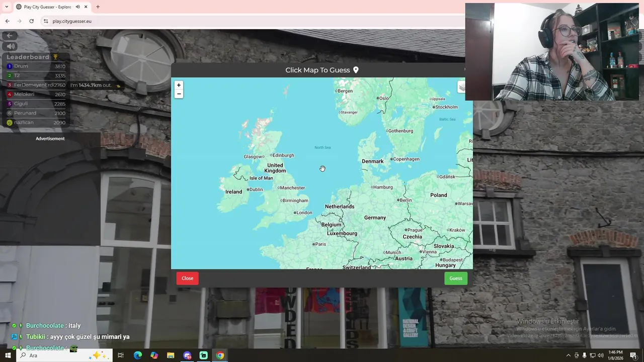
Task: Select leaderboard player Drum
Action: tap(36, 66)
